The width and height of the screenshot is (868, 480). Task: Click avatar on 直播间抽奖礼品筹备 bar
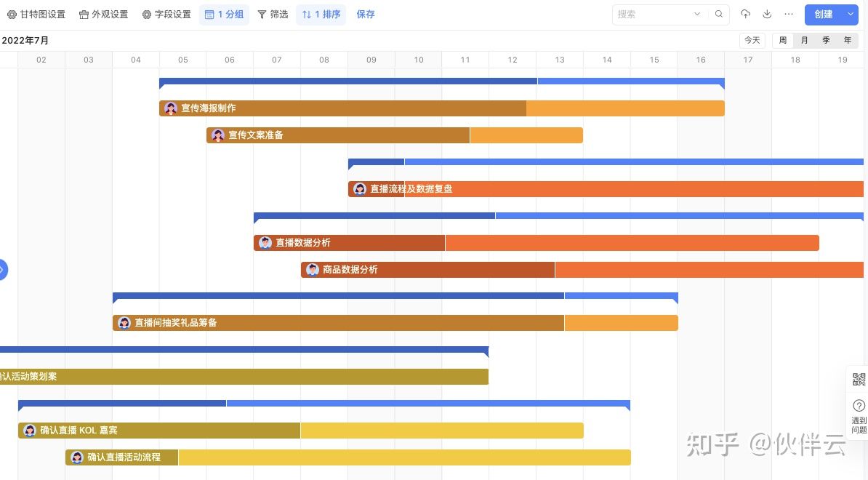click(x=124, y=323)
